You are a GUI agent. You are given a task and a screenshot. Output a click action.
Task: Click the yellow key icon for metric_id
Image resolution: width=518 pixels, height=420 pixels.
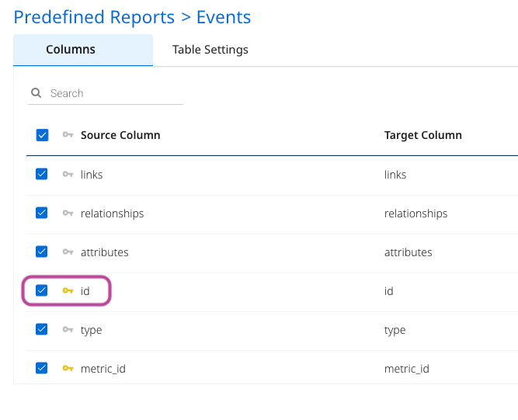[x=68, y=369]
